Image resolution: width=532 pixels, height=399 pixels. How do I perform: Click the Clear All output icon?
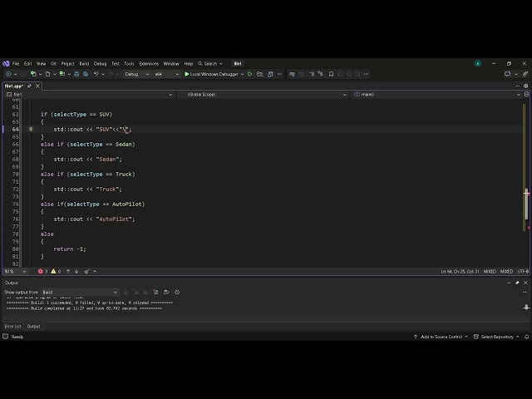tap(155, 292)
